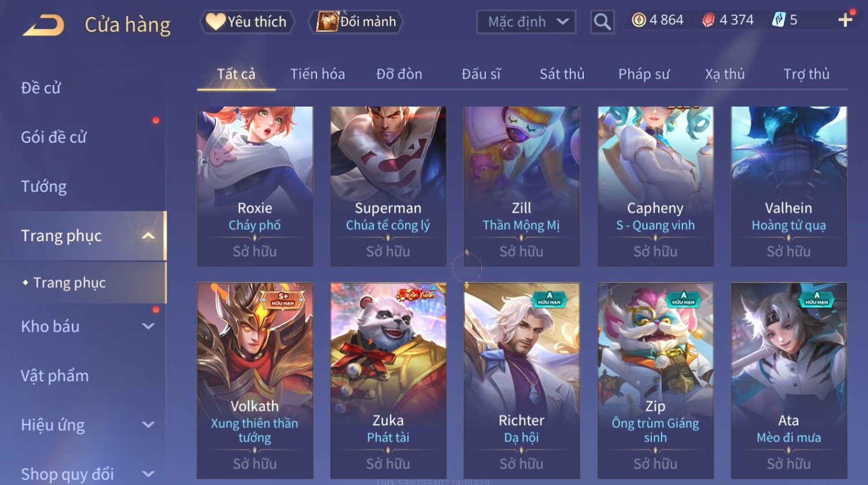
Task: Switch to the Pháp sư tab
Action: pyautogui.click(x=644, y=74)
